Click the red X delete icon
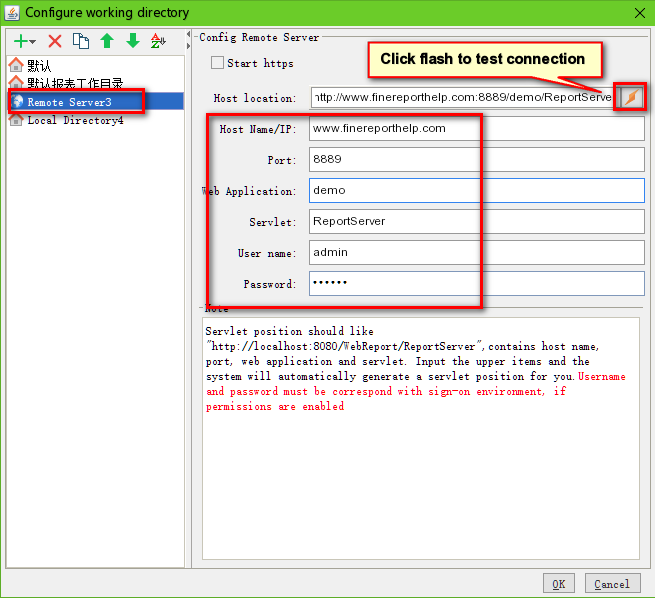Screen dimensions: 655x598 click(55, 41)
